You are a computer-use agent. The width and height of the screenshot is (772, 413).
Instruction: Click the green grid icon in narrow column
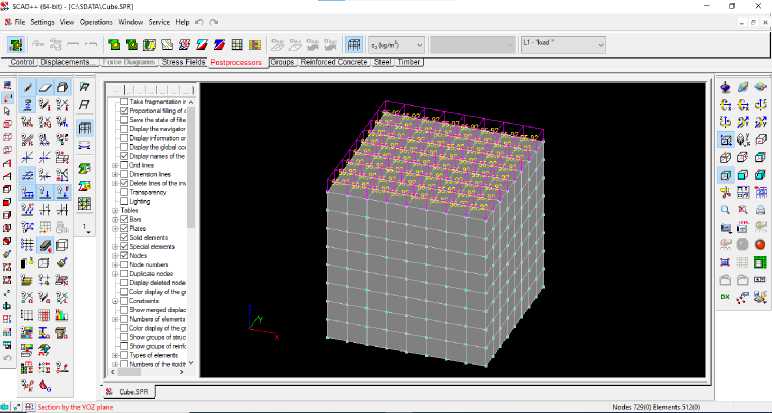pyautogui.click(x=85, y=204)
